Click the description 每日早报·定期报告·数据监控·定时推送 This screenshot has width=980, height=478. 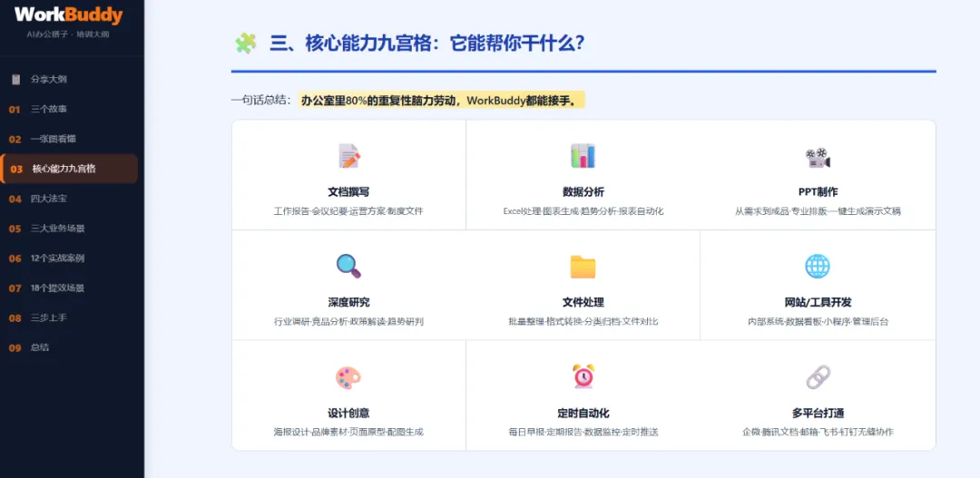click(x=583, y=432)
